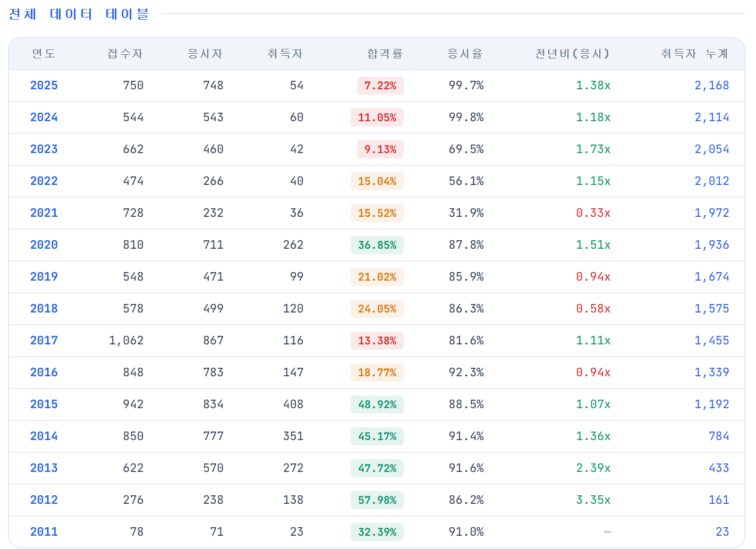Click the 7.22% pass rate badge

(380, 86)
